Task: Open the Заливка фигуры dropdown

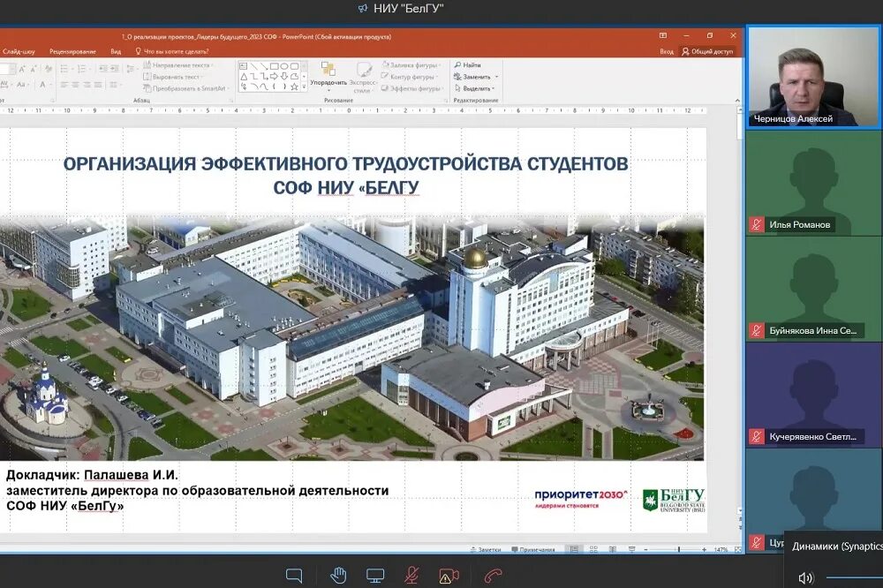Action: pos(411,65)
